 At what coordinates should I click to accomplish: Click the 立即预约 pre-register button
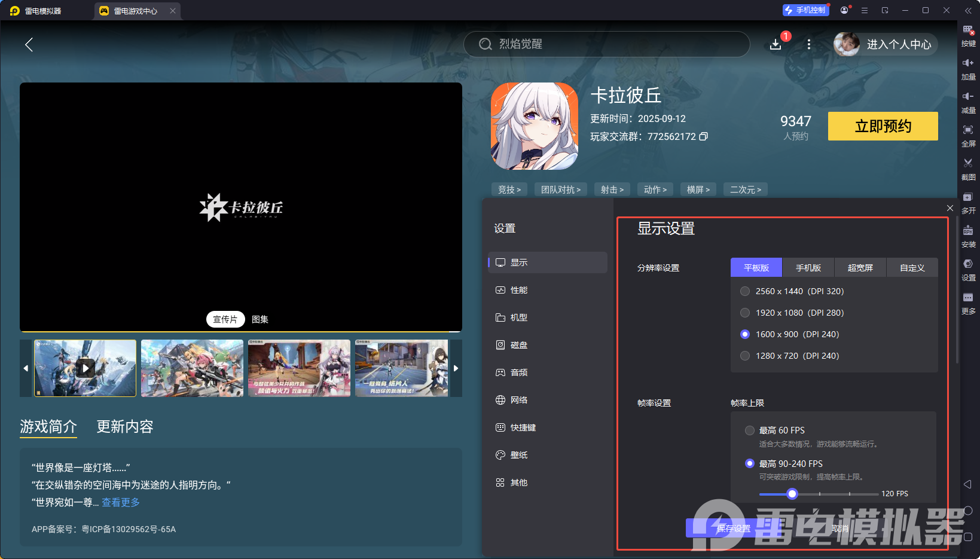click(x=883, y=126)
